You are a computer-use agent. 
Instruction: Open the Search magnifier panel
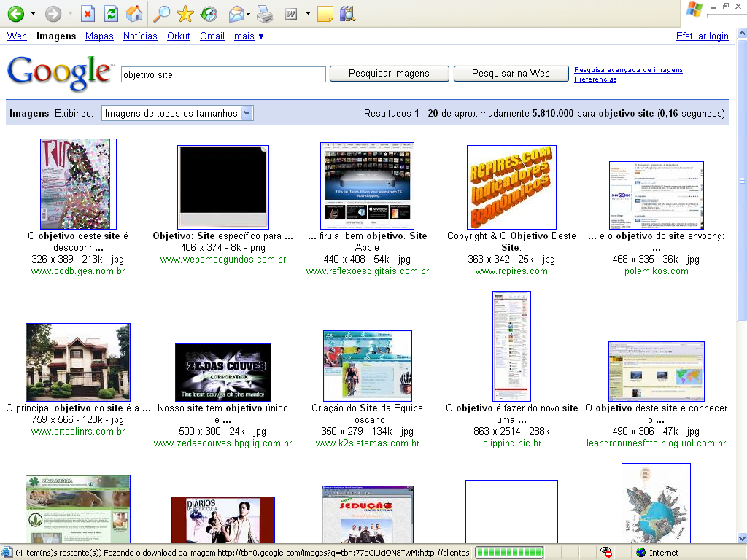(x=162, y=13)
